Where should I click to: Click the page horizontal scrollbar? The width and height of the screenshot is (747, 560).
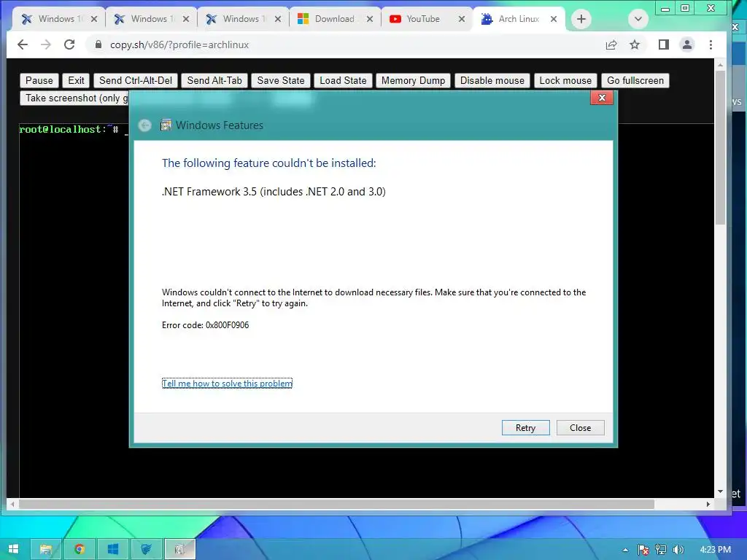[336, 504]
